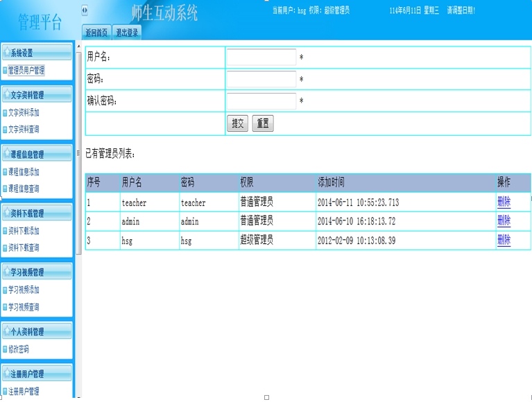This screenshot has height=402, width=532.
Task: Delete the teacher administrator row
Action: [x=504, y=202]
